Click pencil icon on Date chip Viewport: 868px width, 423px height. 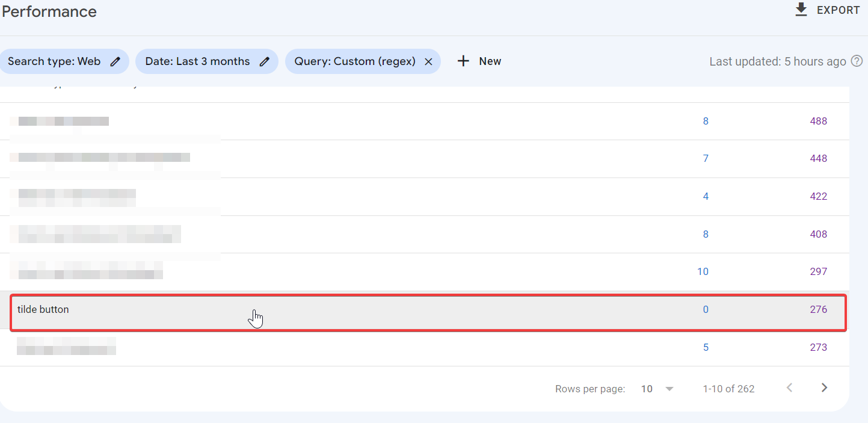pyautogui.click(x=264, y=61)
